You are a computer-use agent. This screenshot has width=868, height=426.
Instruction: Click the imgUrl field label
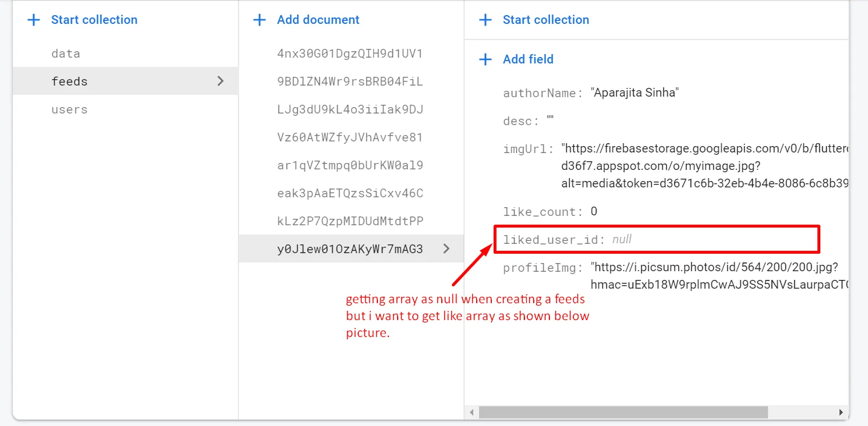528,149
